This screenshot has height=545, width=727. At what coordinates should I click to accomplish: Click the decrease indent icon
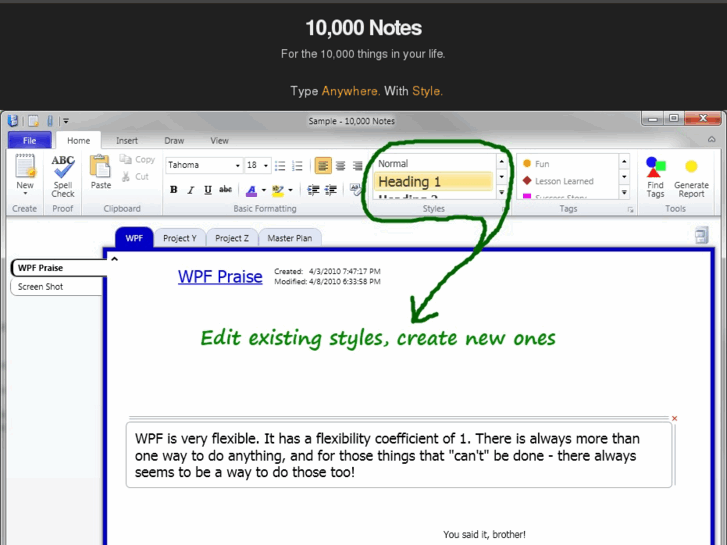pyautogui.click(x=313, y=190)
